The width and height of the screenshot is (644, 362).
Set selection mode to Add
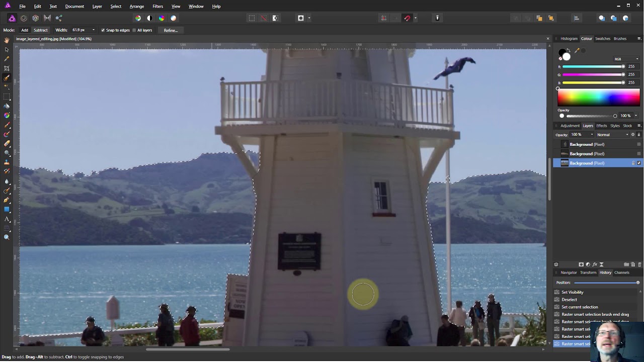pyautogui.click(x=25, y=30)
